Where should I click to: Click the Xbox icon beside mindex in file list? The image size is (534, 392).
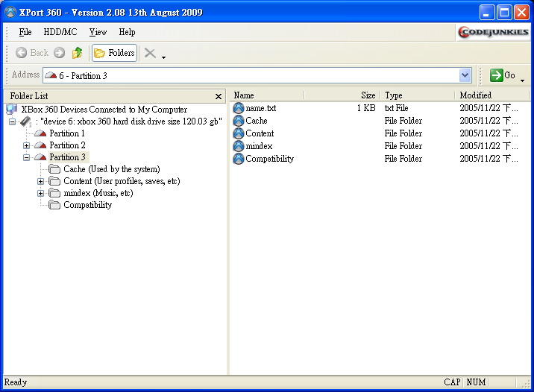pyautogui.click(x=239, y=146)
